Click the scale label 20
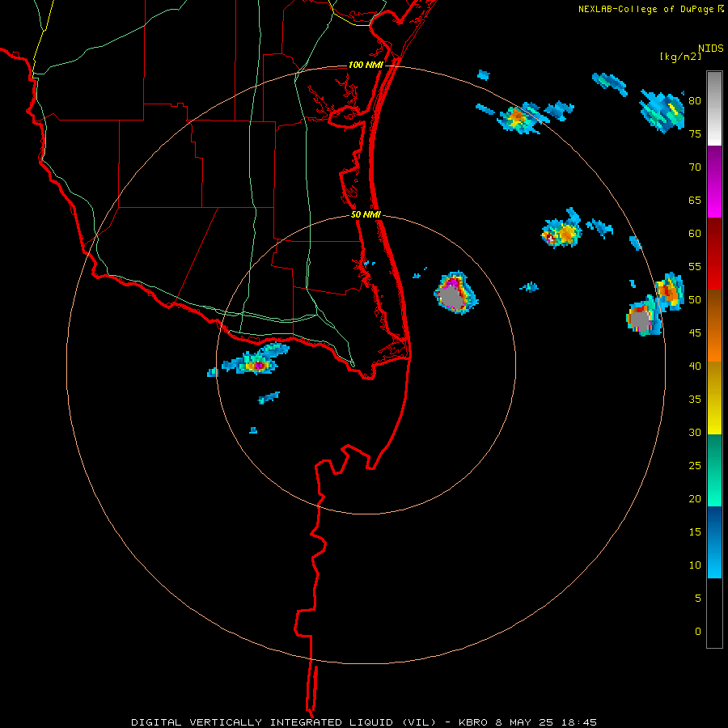The height and width of the screenshot is (728, 728). coord(695,498)
